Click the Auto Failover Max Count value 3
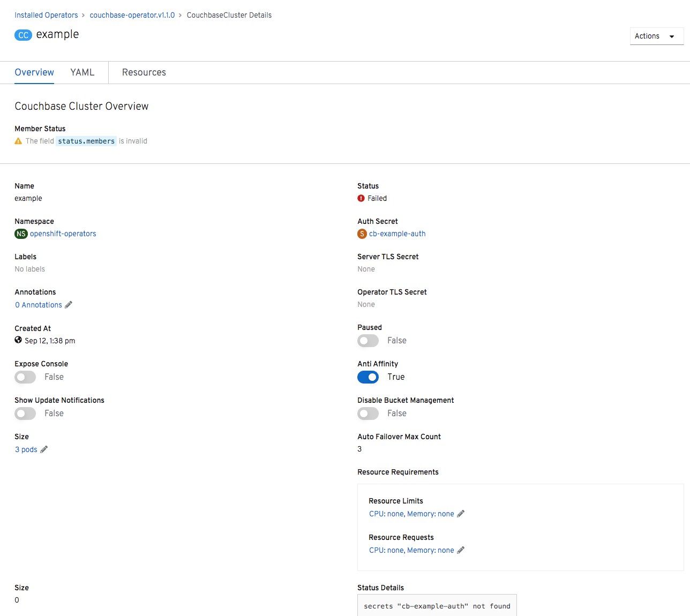The image size is (690, 616). [x=359, y=449]
